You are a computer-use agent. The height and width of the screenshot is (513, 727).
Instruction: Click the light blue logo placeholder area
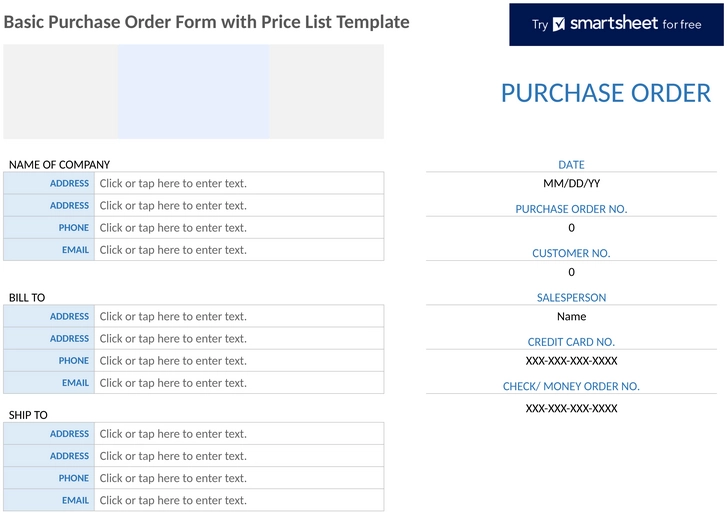point(193,91)
